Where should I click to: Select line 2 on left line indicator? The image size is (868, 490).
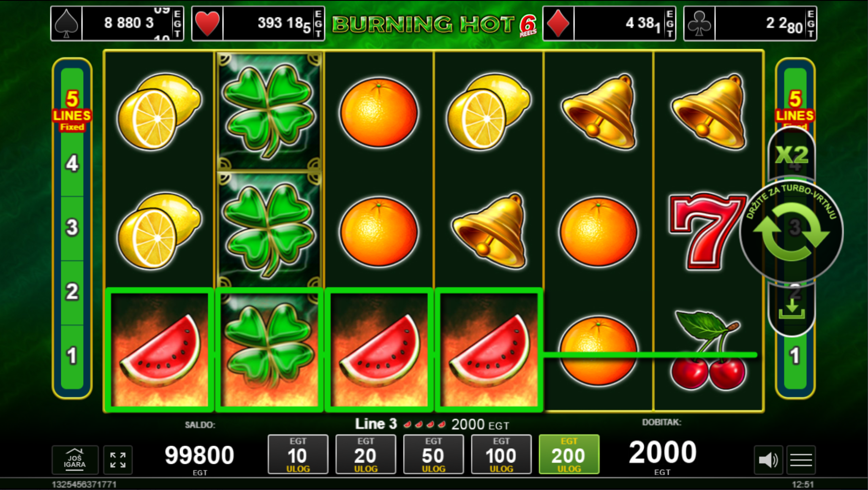(72, 292)
